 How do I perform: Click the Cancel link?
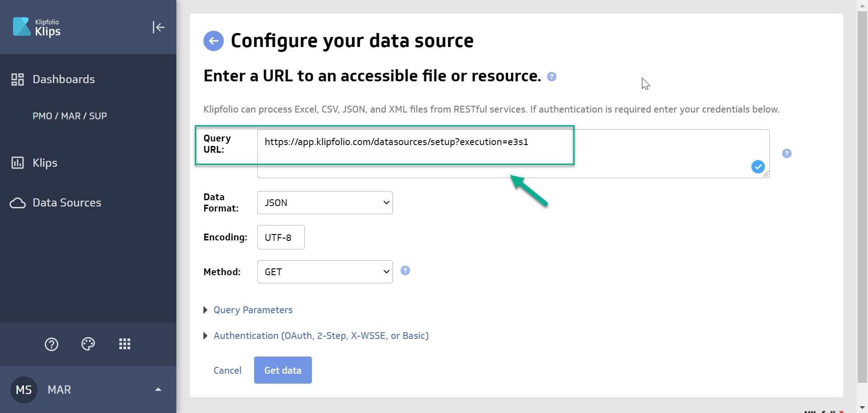(x=227, y=371)
